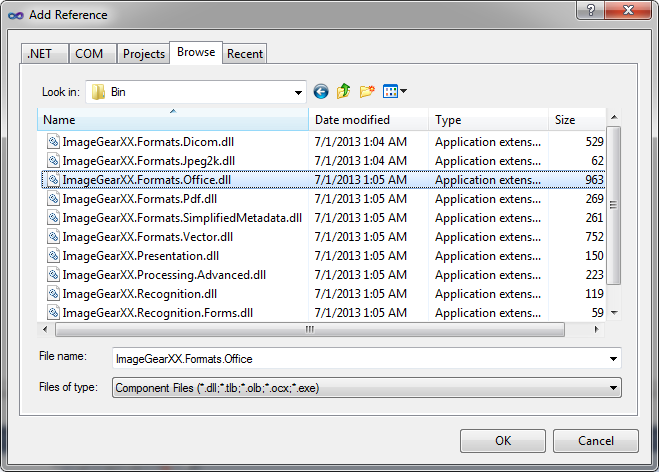This screenshot has width=662, height=472.
Task: Click file icon of ImageGearXX.Presentation.dll
Action: (53, 255)
